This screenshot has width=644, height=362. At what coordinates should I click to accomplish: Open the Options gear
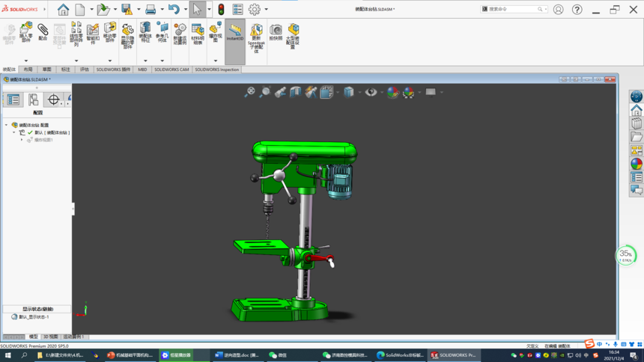(x=255, y=10)
